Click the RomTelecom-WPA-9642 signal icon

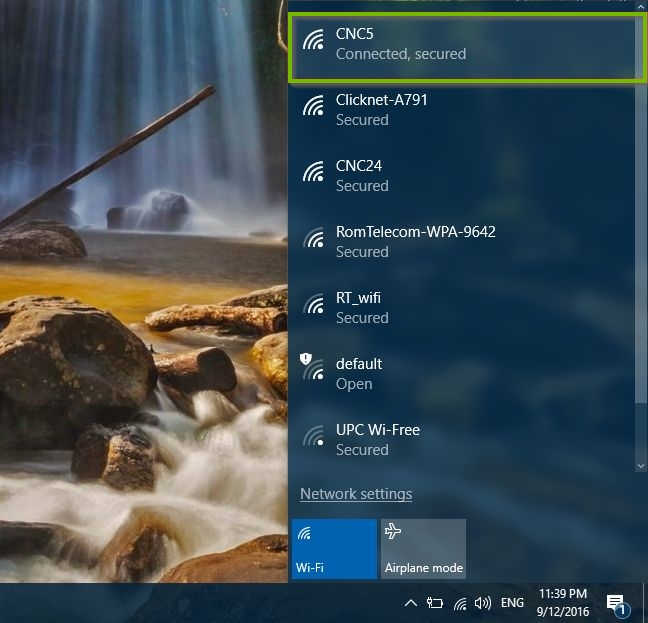pyautogui.click(x=313, y=238)
